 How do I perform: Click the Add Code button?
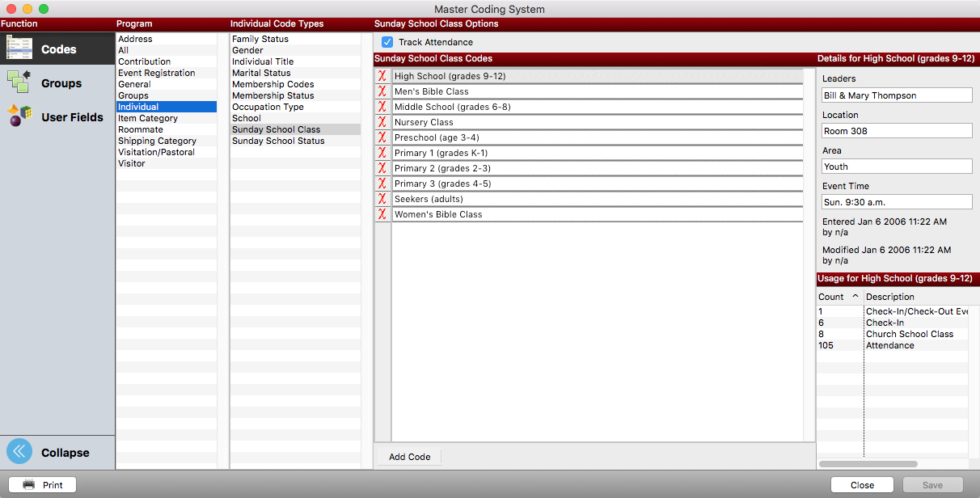pyautogui.click(x=409, y=457)
